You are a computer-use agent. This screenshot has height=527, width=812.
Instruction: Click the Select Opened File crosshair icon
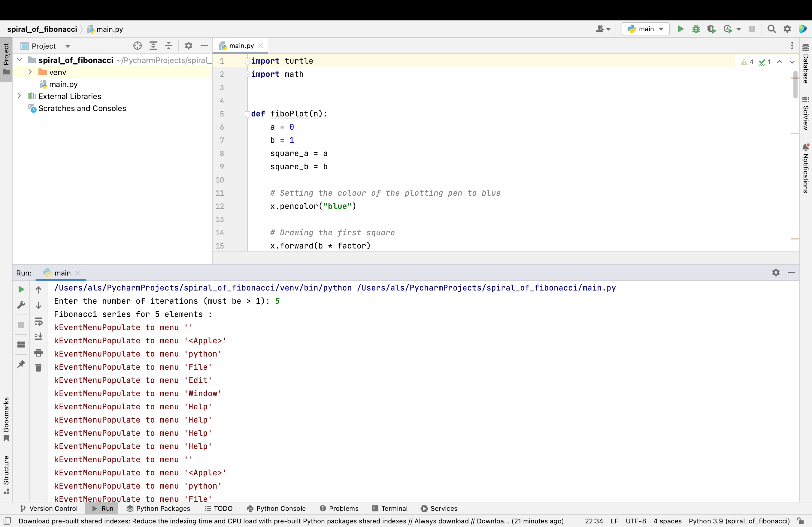138,46
